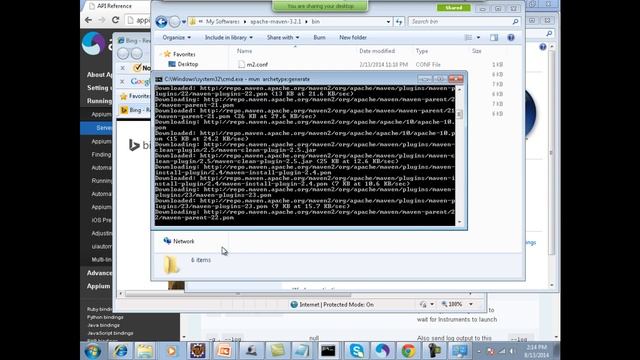Open the Windows Start menu
The height and width of the screenshot is (360, 640).
point(92,351)
